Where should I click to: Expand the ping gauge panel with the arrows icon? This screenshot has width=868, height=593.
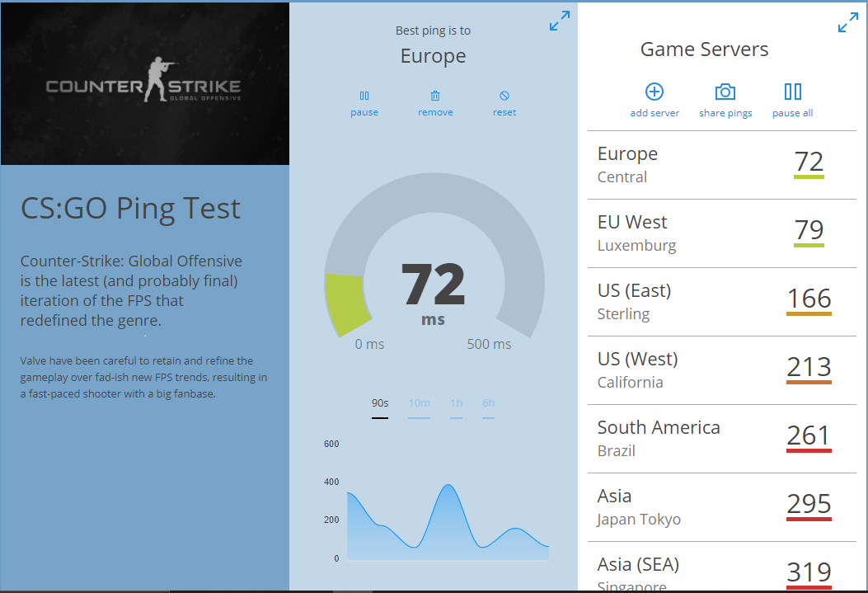(x=560, y=21)
